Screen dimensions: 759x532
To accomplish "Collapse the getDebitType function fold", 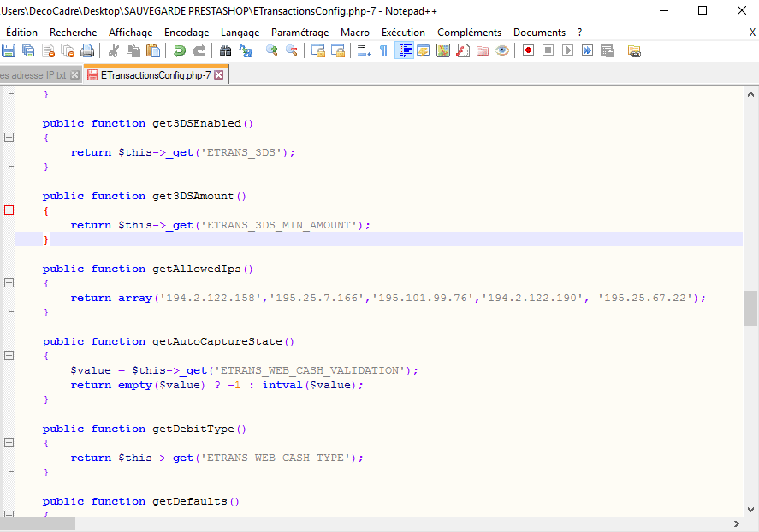I will tap(9, 442).
